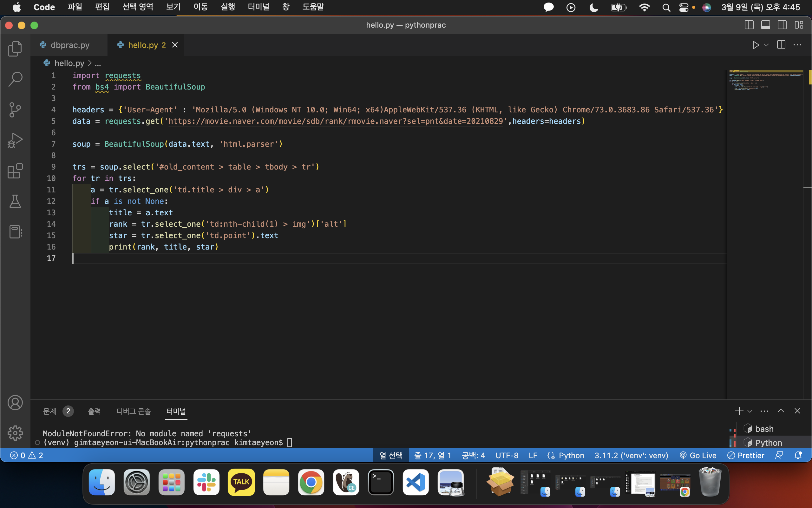
Task: Toggle the bottom panel visibility
Action: [x=766, y=25]
